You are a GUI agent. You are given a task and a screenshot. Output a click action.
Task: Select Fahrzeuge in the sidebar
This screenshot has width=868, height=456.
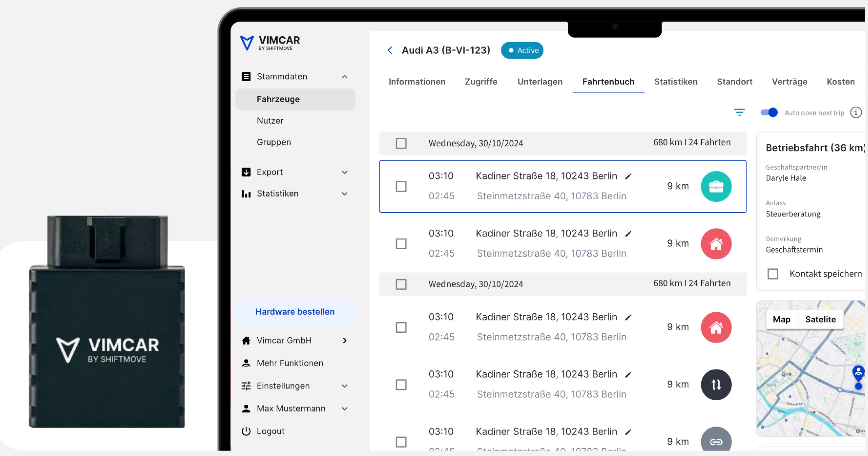[x=295, y=99]
